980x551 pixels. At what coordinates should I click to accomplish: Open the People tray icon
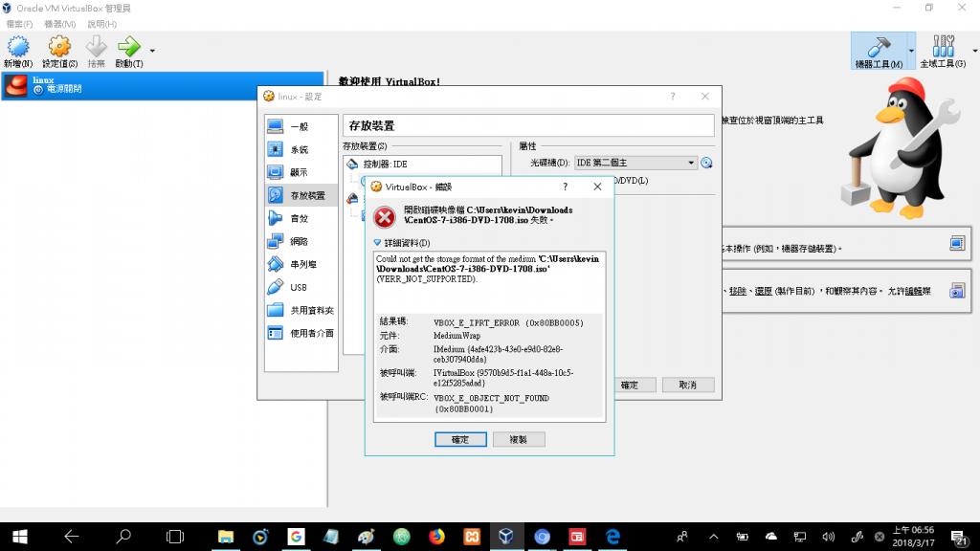point(681,537)
